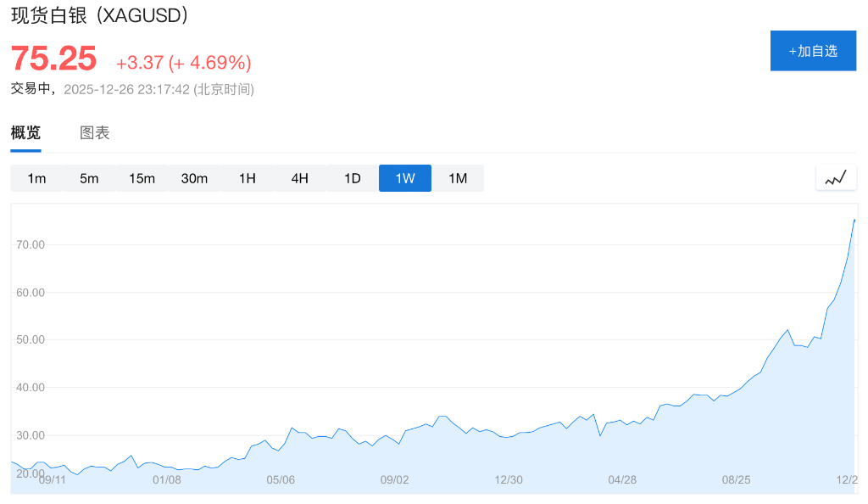Select the active 1W timeframe
868x504 pixels.
pos(405,178)
